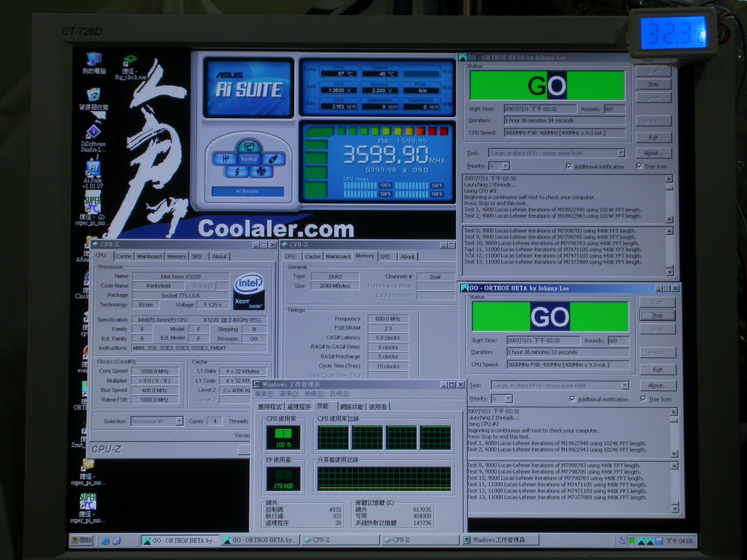Switch to first CPU-Z taskbar button
The image size is (747, 560).
[340, 540]
